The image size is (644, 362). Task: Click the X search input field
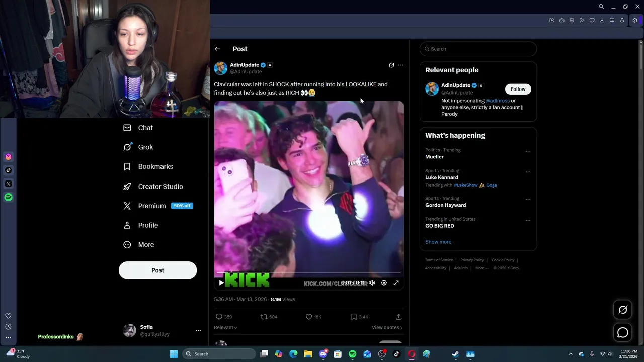[x=478, y=49]
